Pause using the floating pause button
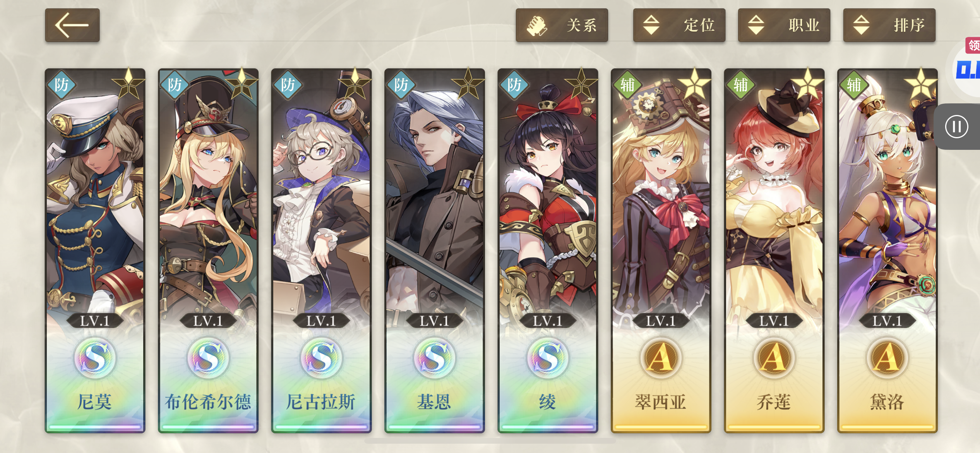The width and height of the screenshot is (980, 453). (956, 127)
